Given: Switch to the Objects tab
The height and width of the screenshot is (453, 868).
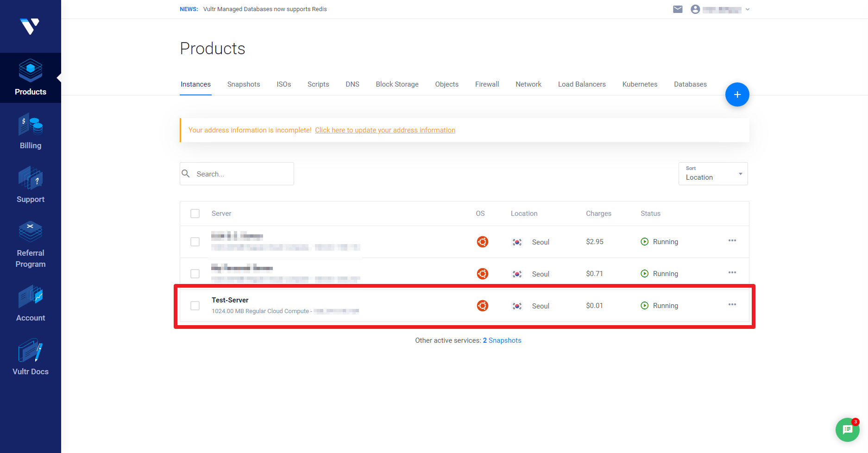Looking at the screenshot, I should [447, 84].
